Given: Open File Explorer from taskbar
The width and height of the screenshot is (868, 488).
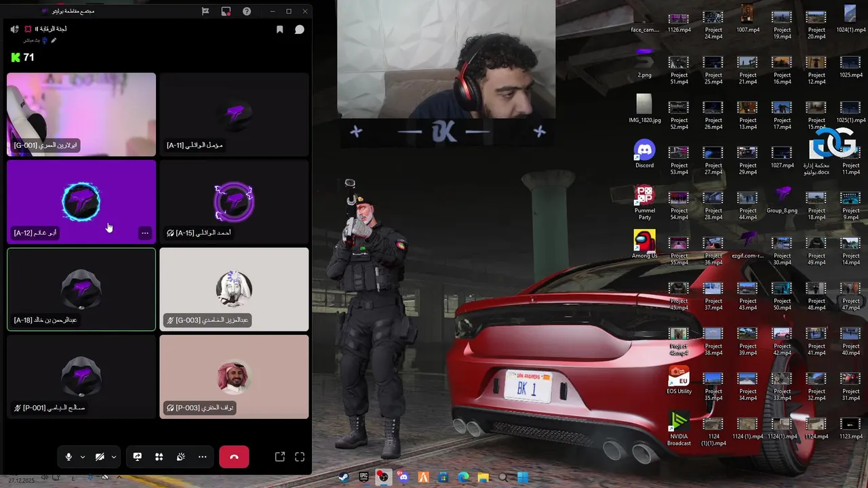Looking at the screenshot, I should point(483,477).
